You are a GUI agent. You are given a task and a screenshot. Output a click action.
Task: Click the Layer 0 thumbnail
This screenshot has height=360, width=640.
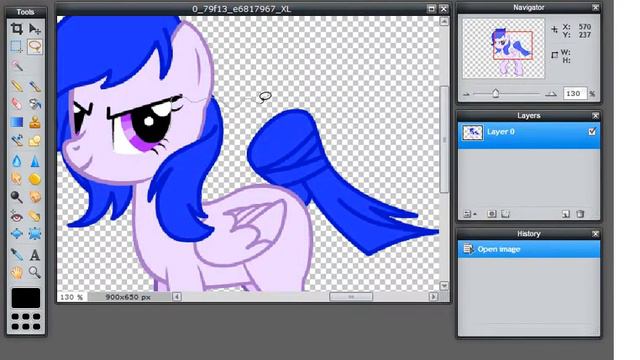pyautogui.click(x=472, y=133)
